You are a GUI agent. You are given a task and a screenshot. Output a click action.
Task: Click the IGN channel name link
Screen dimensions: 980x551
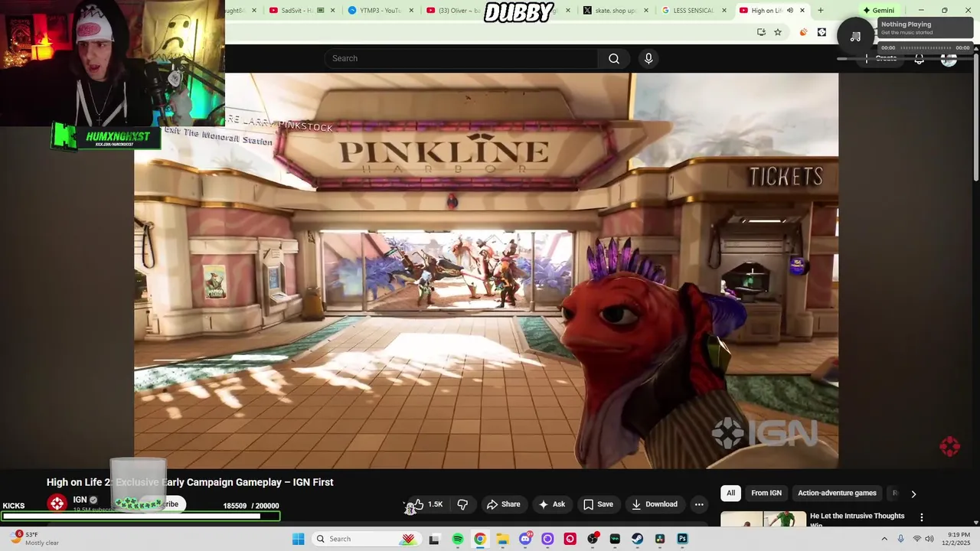[x=80, y=500]
